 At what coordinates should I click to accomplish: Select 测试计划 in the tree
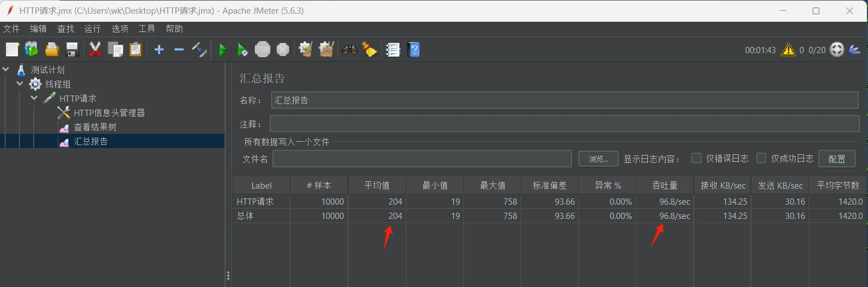[47, 70]
